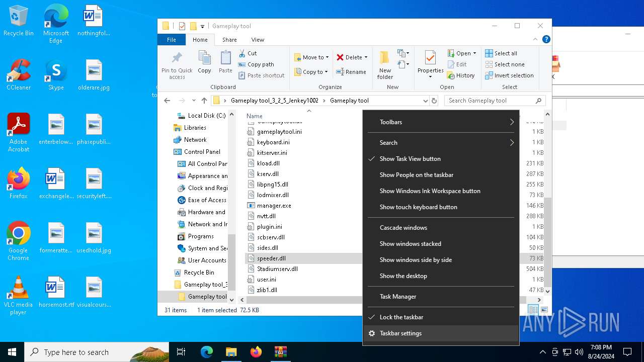Open Explorer Help question mark icon
This screenshot has height=362, width=644.
[546, 39]
